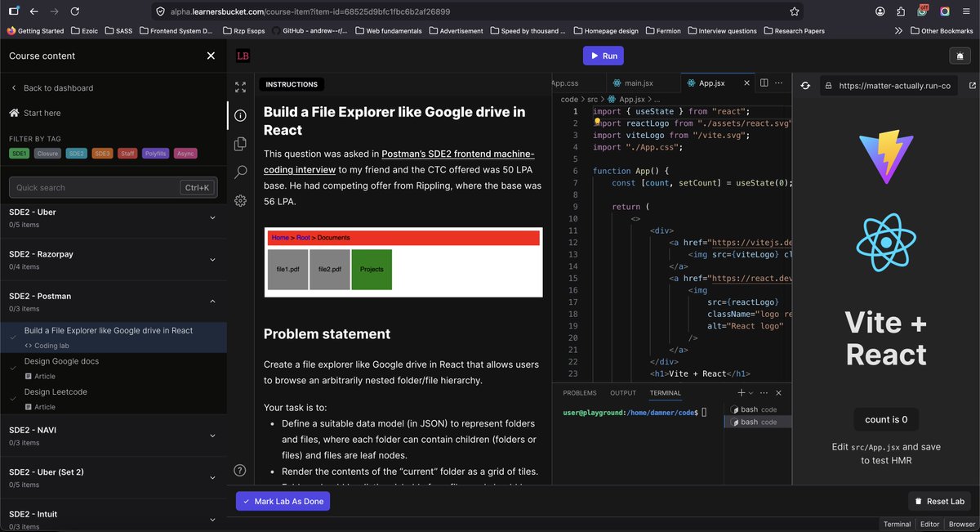The image size is (980, 532).
Task: Open terminal panel more actions ellipsis
Action: [x=765, y=393]
